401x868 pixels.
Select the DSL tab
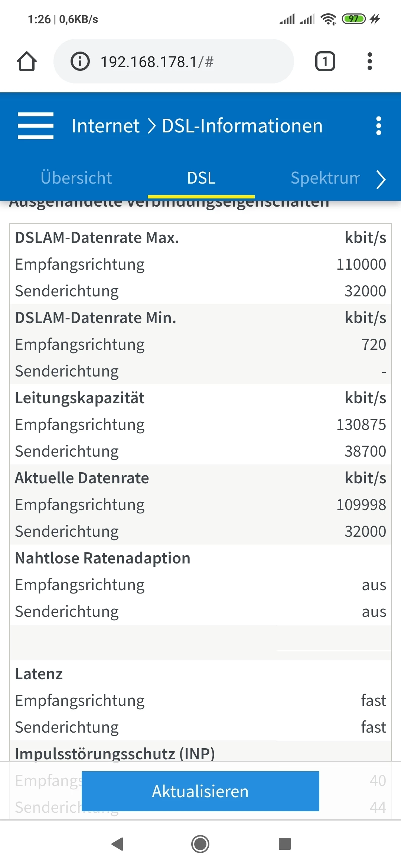(x=201, y=178)
